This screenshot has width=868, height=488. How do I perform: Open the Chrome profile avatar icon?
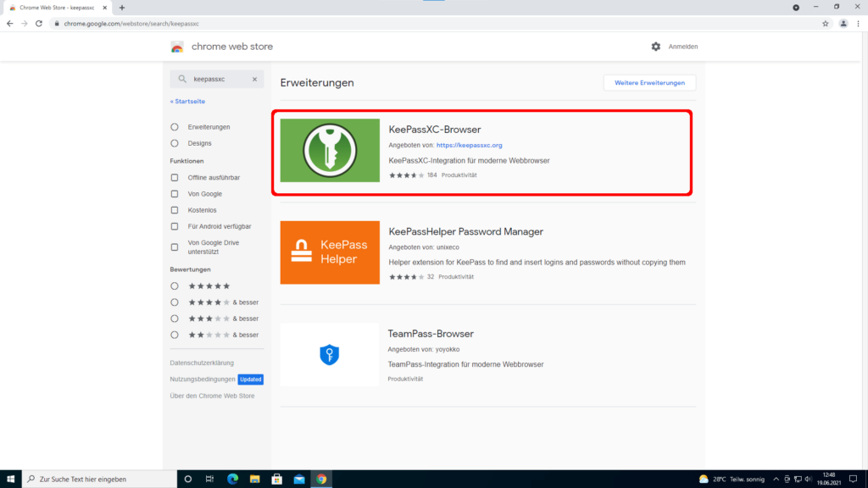[843, 24]
